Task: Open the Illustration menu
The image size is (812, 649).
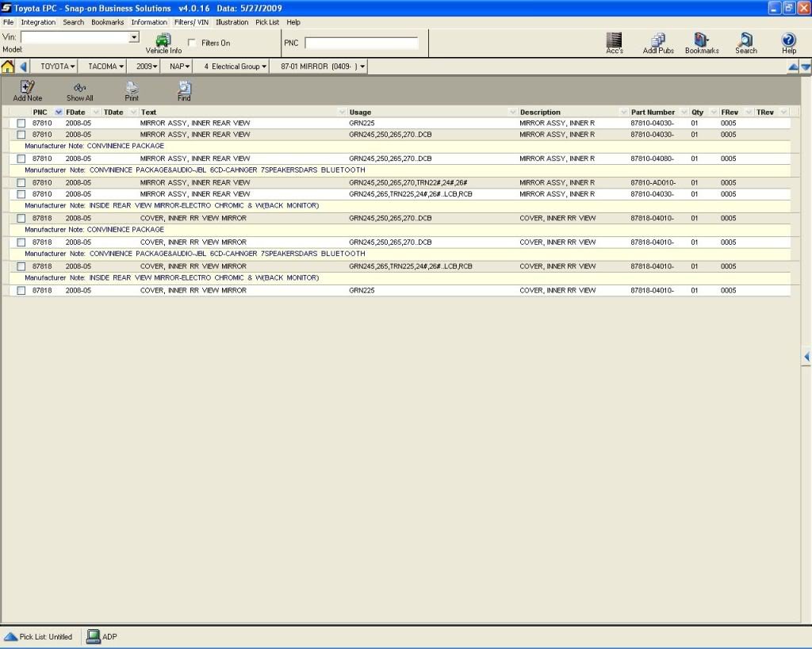Action: pyautogui.click(x=232, y=22)
